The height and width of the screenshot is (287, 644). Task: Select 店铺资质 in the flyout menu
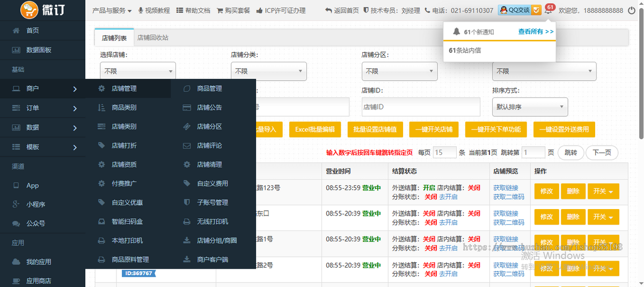pos(124,164)
